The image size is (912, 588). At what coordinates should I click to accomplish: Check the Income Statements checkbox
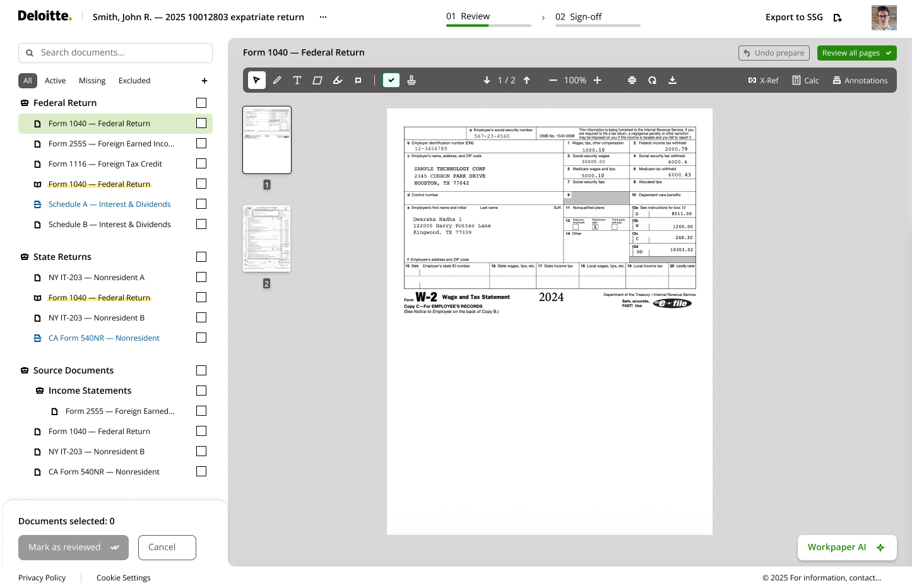coord(201,391)
